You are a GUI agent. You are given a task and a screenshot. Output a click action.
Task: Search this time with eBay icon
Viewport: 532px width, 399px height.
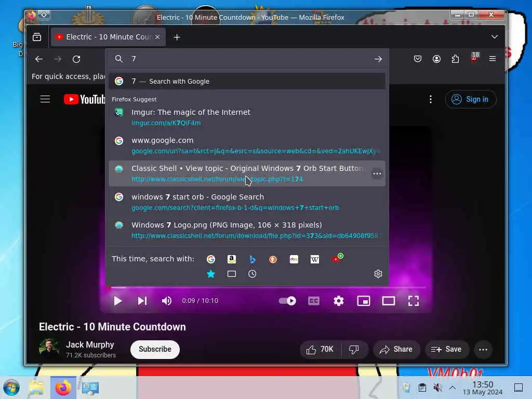[294, 259]
